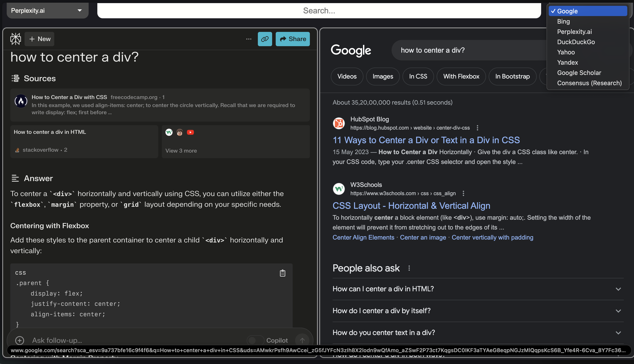634x364 pixels.
Task: Click the Answer section lines icon
Action: coord(15,178)
